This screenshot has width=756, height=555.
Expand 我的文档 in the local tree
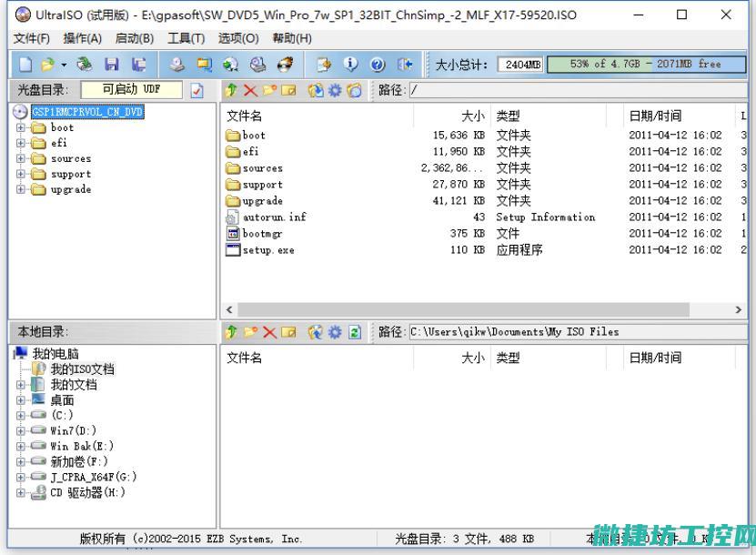point(20,385)
